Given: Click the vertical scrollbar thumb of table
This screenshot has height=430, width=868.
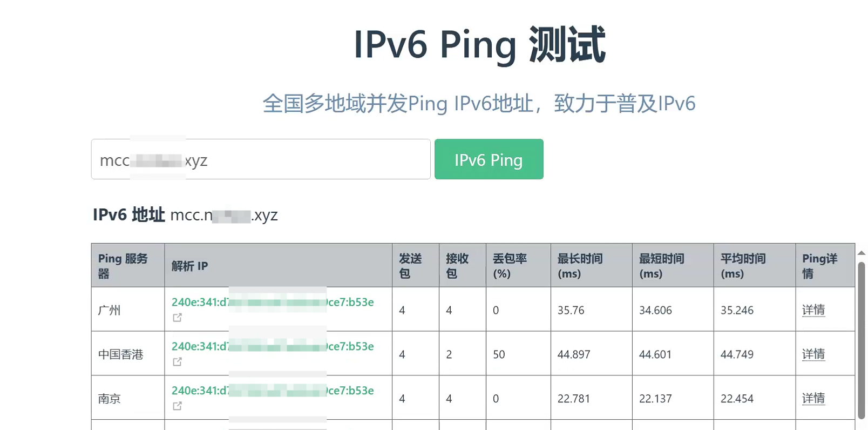Looking at the screenshot, I should (862, 340).
